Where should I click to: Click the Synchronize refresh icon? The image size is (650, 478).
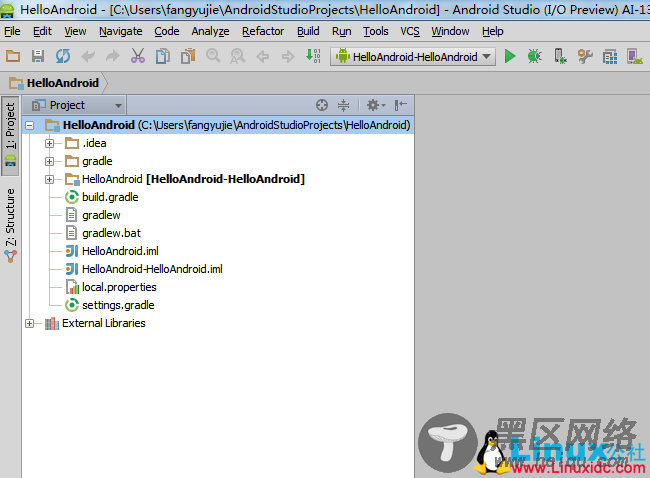tap(63, 56)
